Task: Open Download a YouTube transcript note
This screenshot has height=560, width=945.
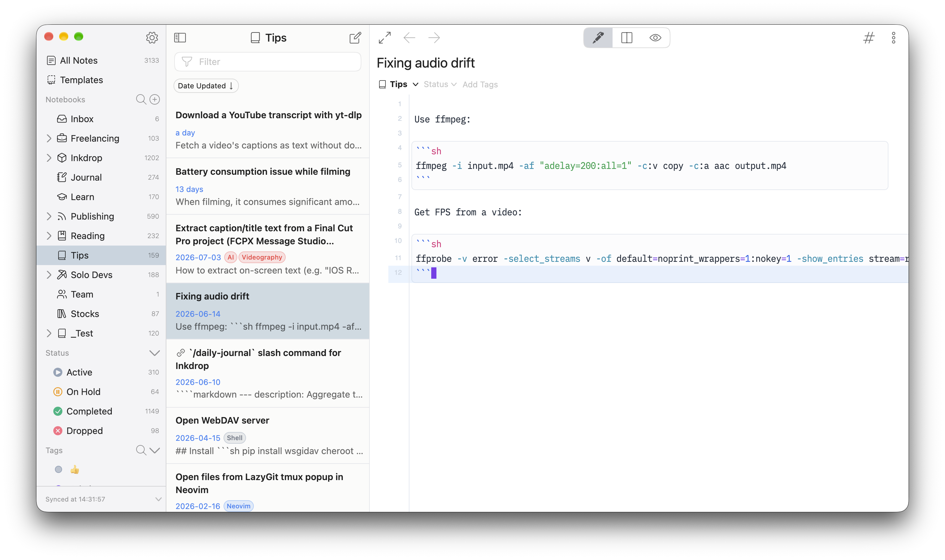Action: 268,130
